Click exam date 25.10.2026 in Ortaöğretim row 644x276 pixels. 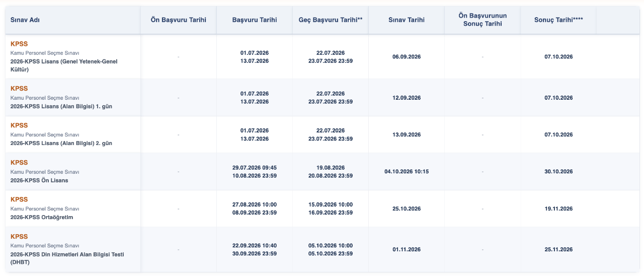tap(407, 209)
